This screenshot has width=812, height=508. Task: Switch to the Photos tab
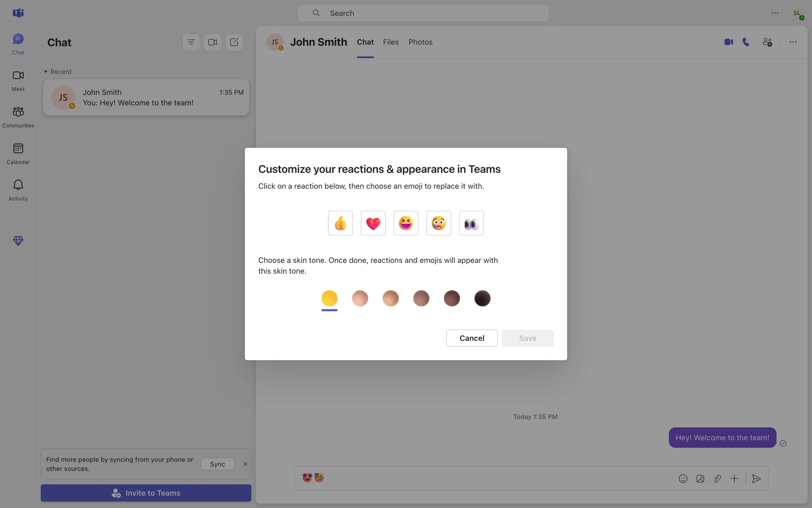click(x=420, y=42)
